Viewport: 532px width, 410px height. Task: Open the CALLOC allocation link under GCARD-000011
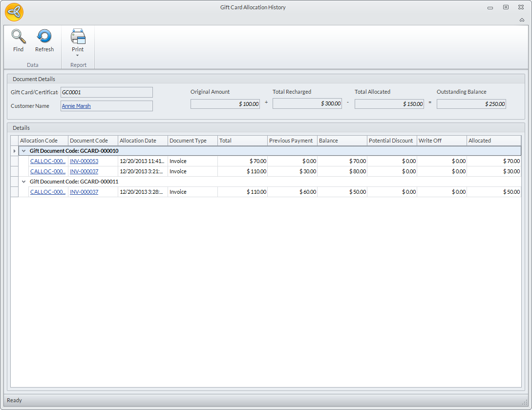(x=47, y=192)
